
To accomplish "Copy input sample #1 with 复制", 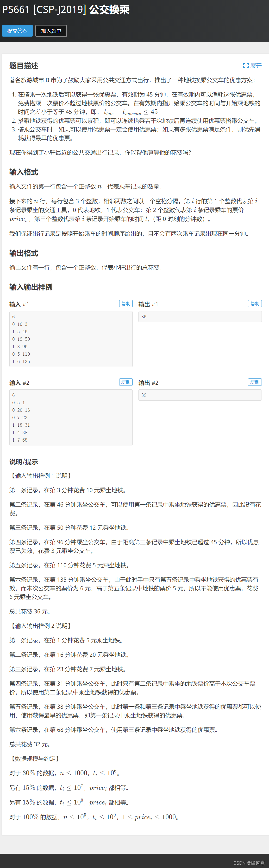I will click(126, 304).
